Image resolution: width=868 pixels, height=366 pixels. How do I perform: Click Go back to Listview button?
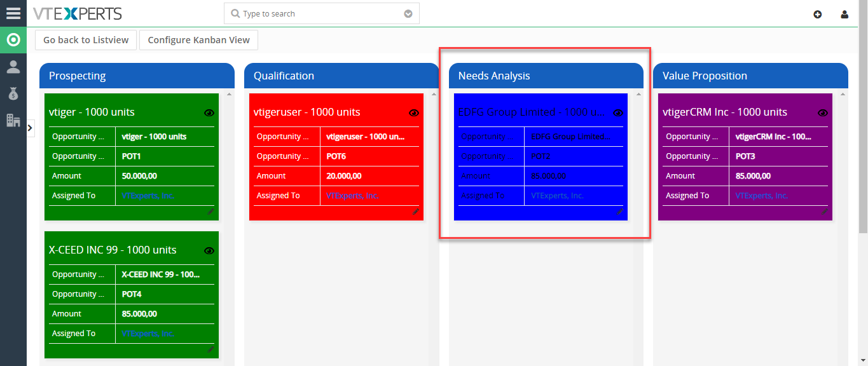coord(86,40)
